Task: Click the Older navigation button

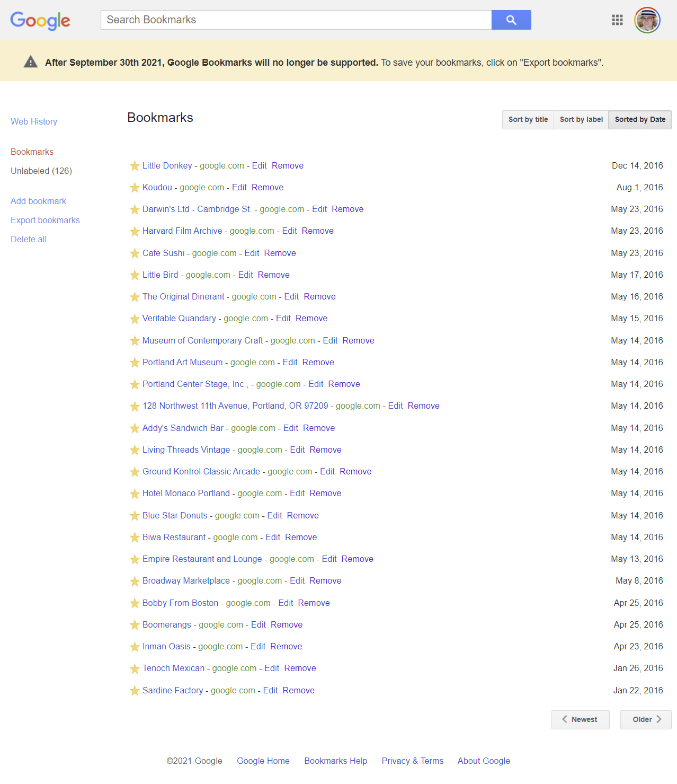Action: [645, 719]
